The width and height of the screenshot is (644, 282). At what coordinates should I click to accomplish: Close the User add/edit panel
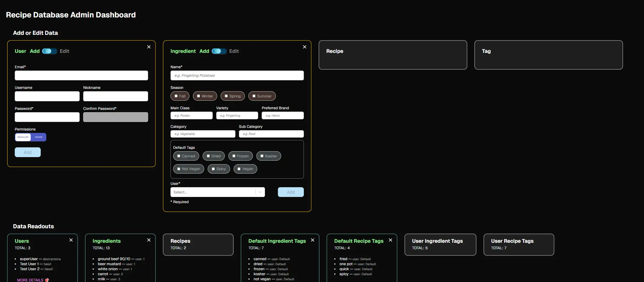pyautogui.click(x=149, y=47)
